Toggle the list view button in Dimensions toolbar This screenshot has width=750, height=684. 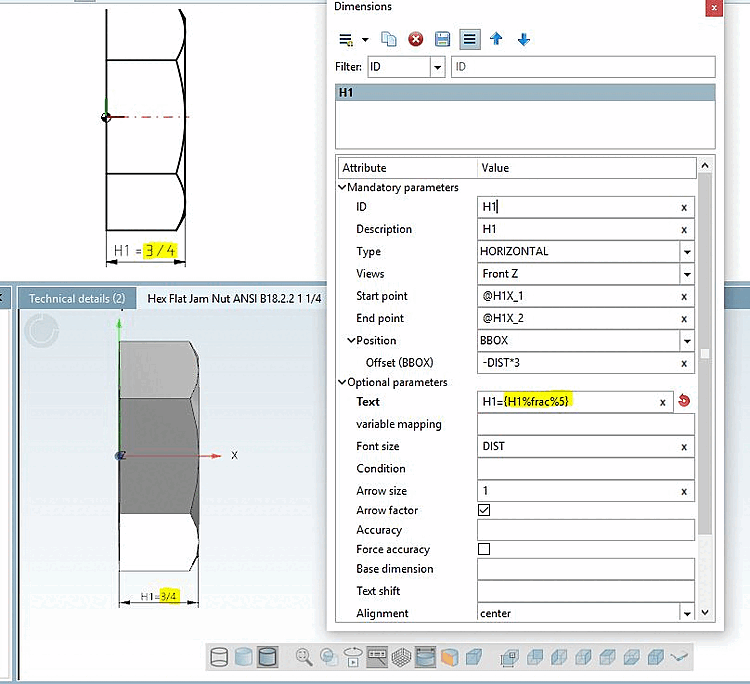469,40
